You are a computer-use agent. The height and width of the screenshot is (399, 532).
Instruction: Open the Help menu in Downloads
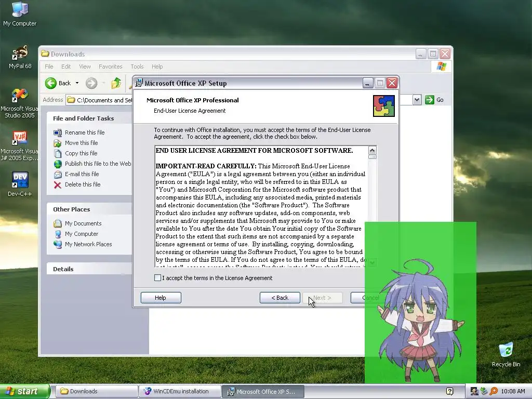pos(157,66)
